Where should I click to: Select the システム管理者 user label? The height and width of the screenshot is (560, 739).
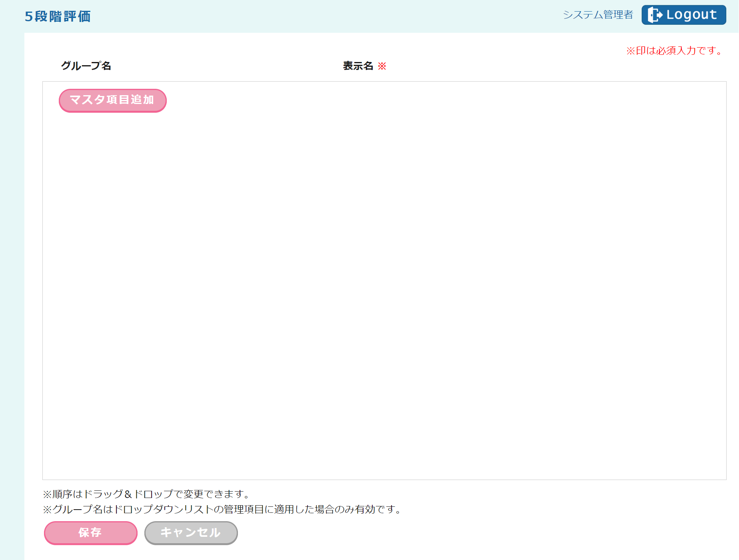[598, 15]
